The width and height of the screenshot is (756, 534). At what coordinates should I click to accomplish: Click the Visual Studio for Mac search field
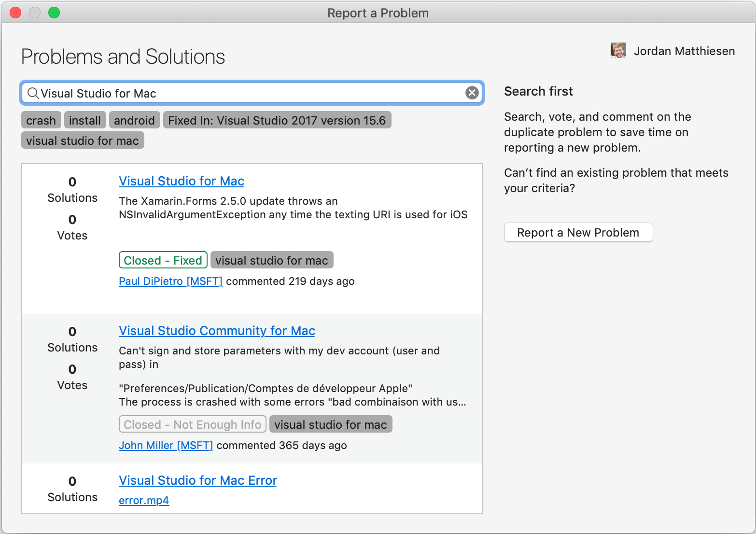pos(251,93)
